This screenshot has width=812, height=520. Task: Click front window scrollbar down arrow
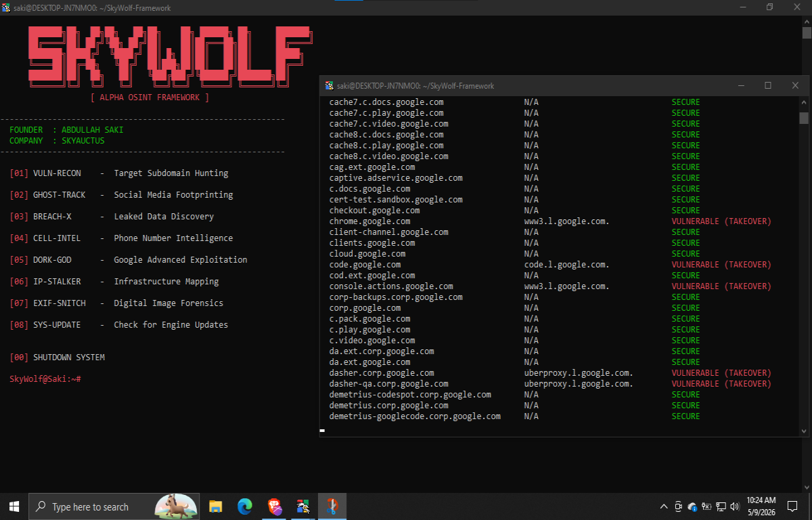click(804, 431)
